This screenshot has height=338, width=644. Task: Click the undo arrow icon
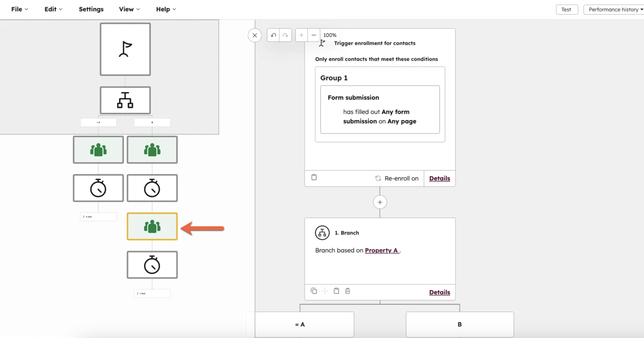coord(273,35)
